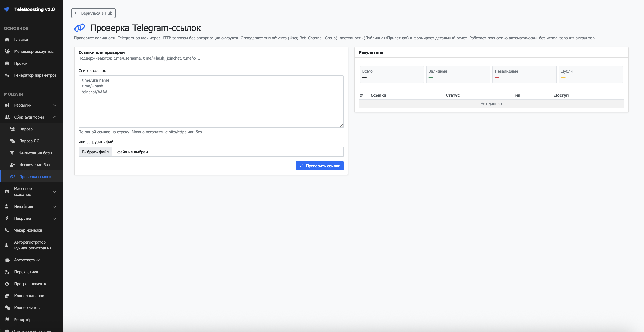Click the Выбрать файл upload button
The image size is (644, 332).
point(95,152)
